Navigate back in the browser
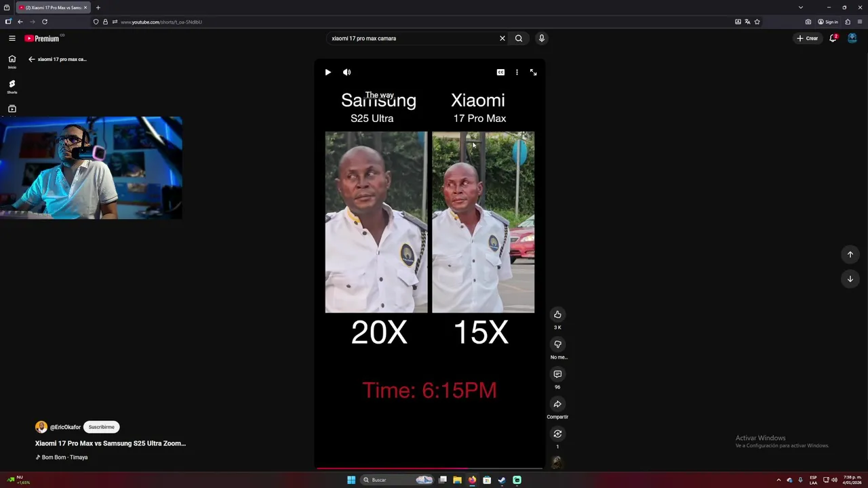The height and width of the screenshot is (488, 868). pos(20,22)
